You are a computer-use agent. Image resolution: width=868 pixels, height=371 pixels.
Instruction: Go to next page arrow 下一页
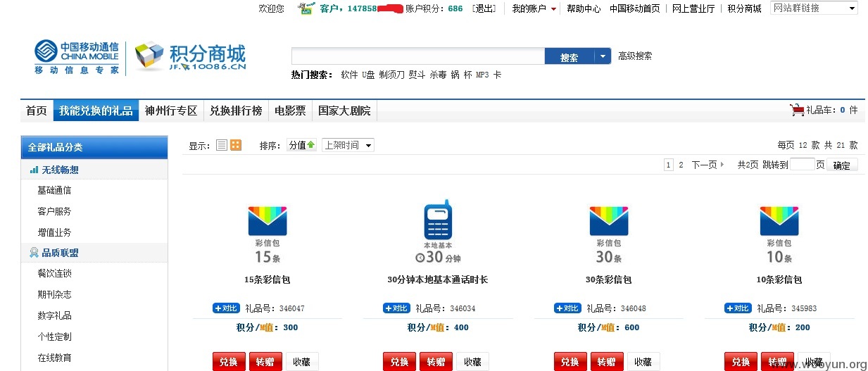pos(707,165)
